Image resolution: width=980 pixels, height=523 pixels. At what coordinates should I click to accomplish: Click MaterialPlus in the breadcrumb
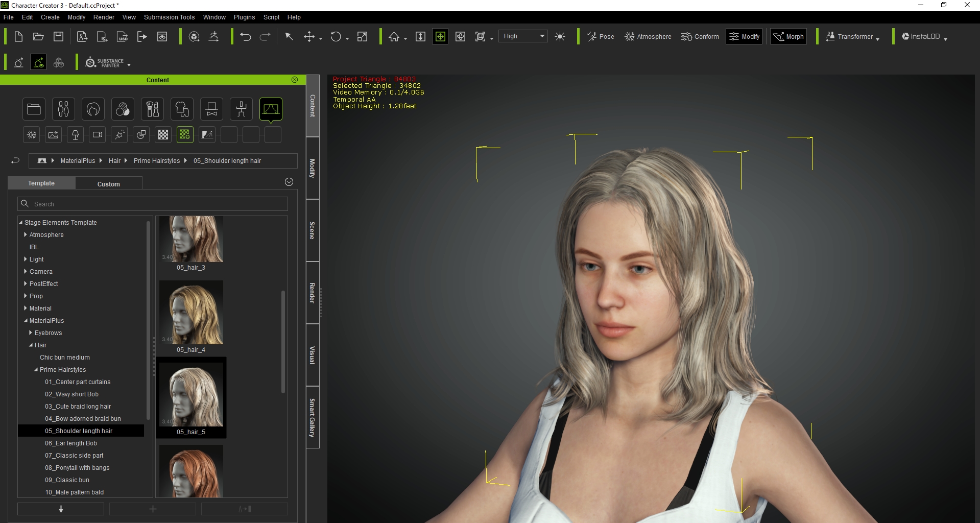point(78,160)
